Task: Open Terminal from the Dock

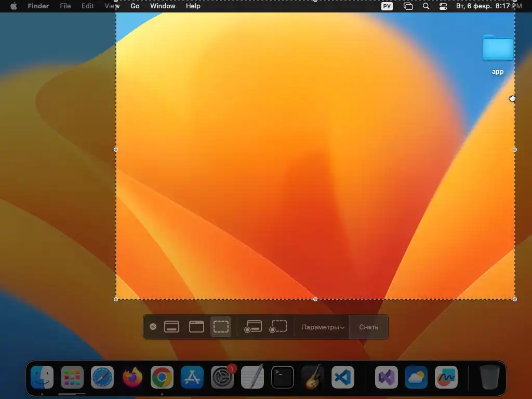Action: tap(282, 377)
